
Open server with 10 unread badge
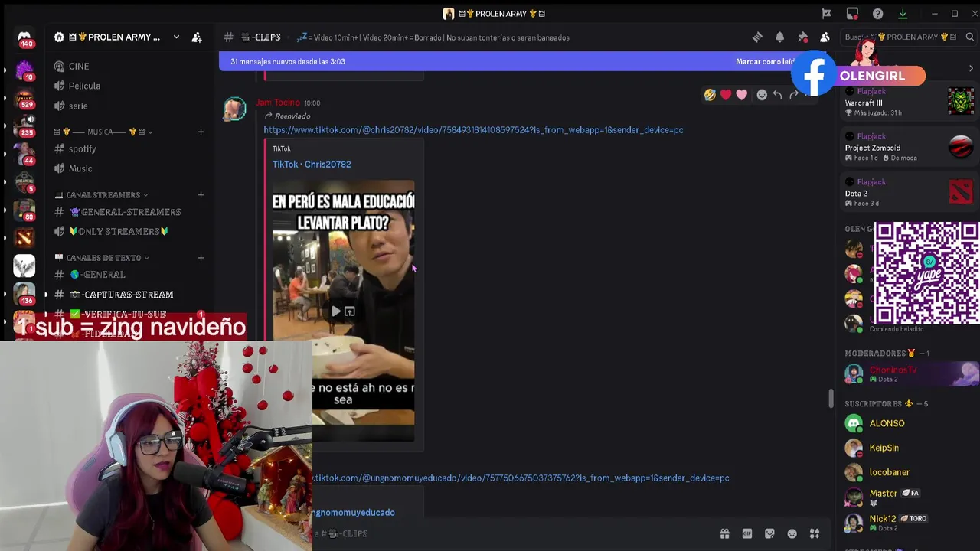tap(24, 70)
